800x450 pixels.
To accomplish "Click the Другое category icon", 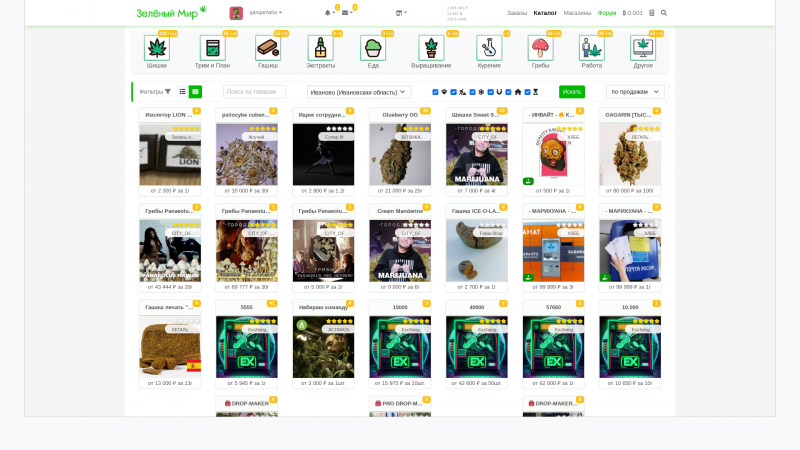I will tap(643, 48).
